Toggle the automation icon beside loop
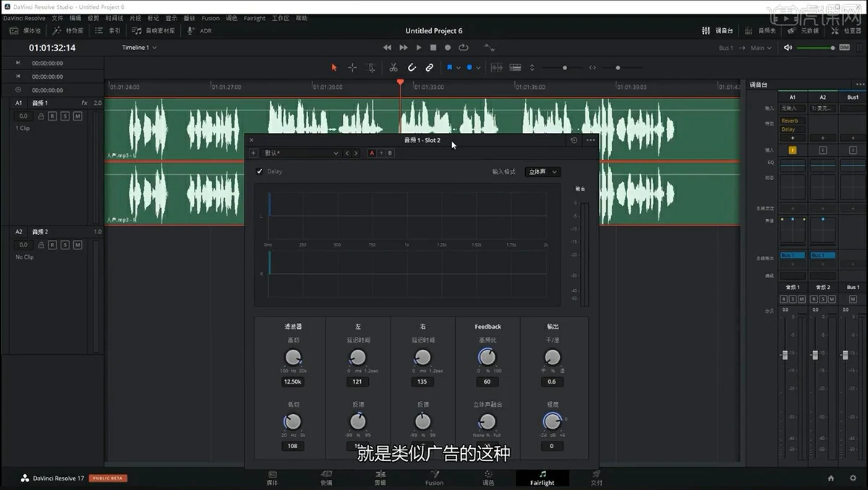 tap(489, 48)
